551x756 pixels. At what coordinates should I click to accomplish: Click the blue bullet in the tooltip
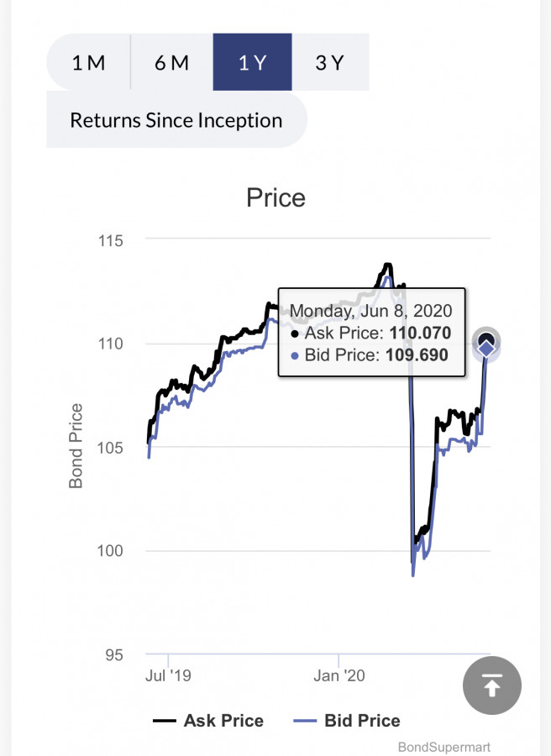[x=294, y=356]
